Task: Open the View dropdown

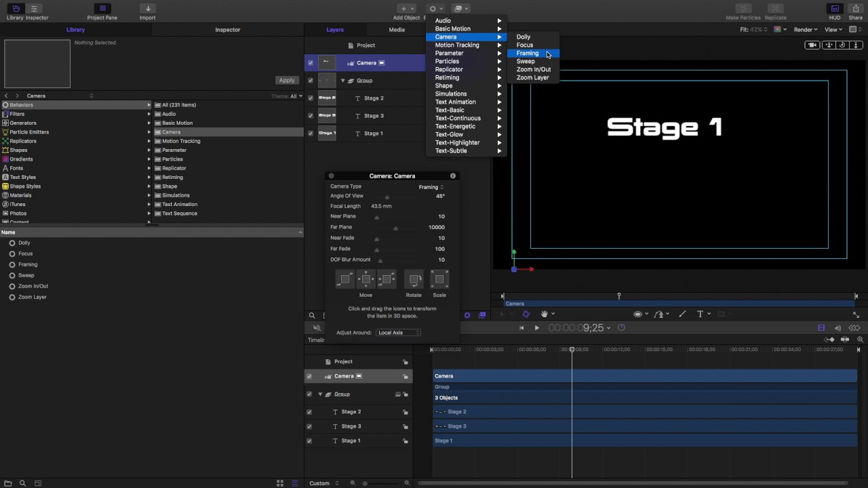Action: (833, 30)
